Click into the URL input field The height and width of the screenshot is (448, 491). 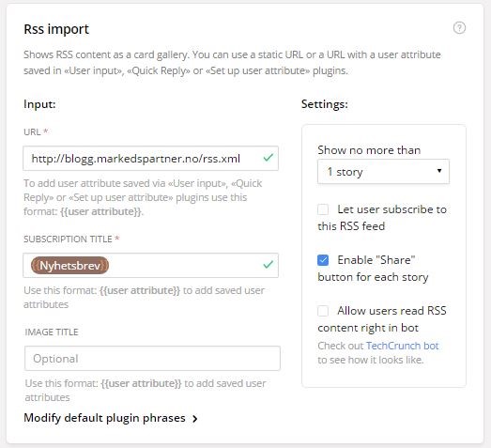150,158
